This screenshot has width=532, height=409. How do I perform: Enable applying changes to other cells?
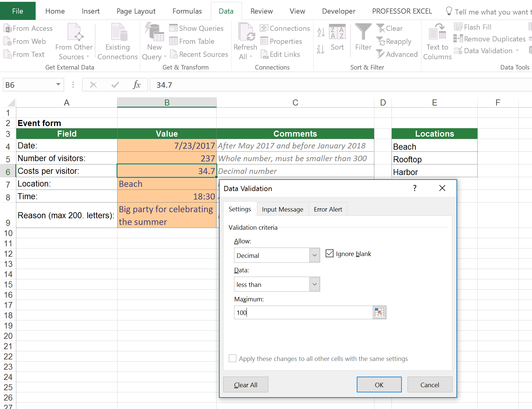(232, 358)
